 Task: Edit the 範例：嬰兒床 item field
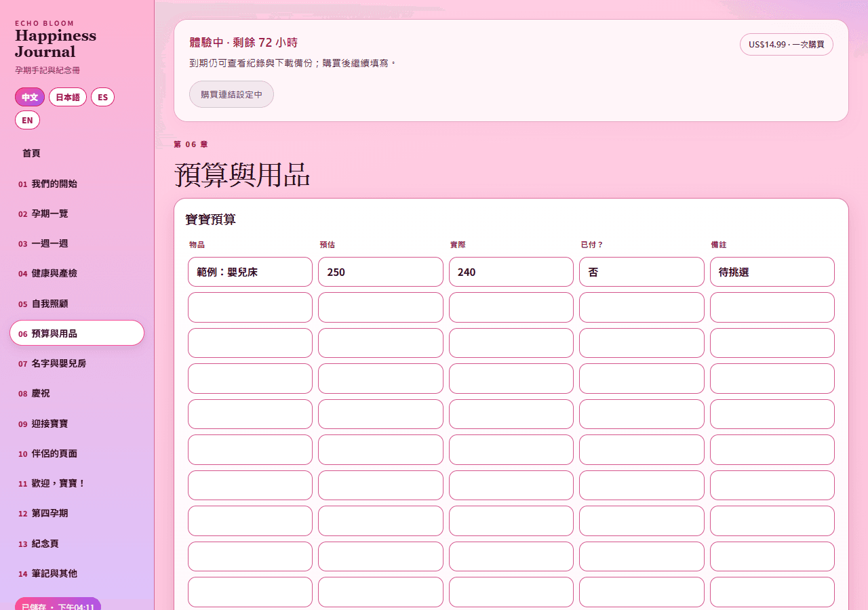[250, 272]
